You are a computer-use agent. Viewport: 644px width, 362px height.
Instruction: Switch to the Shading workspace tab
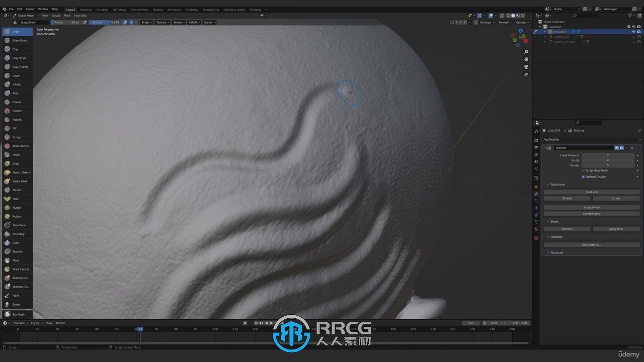pyautogui.click(x=157, y=10)
